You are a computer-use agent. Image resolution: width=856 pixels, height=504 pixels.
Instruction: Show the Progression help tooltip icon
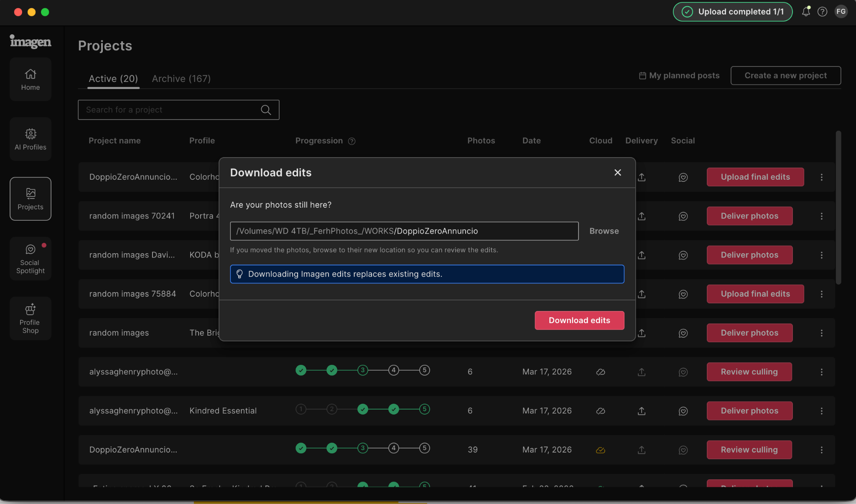pos(352,141)
